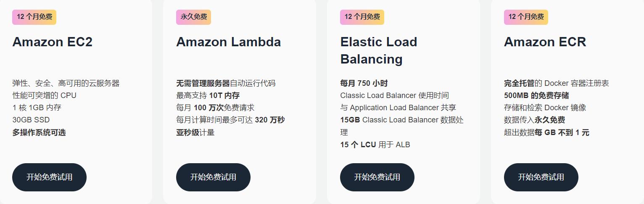Click the 多操作系统可选 text in the EC2 card

(39, 132)
